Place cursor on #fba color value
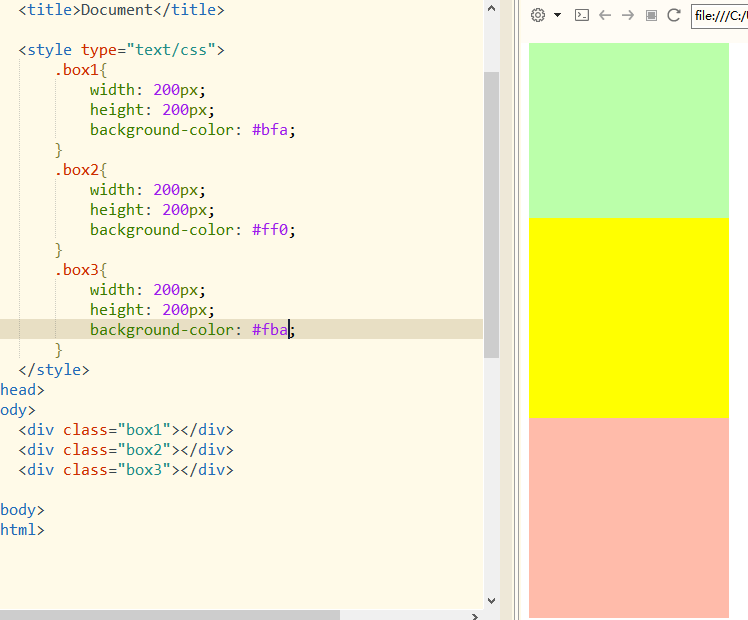The image size is (748, 620). coord(270,330)
